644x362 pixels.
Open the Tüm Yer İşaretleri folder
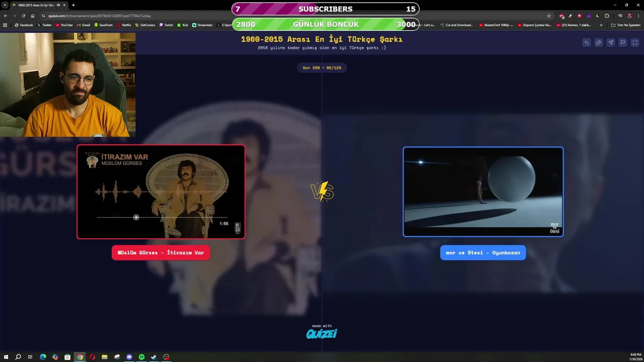point(626,25)
